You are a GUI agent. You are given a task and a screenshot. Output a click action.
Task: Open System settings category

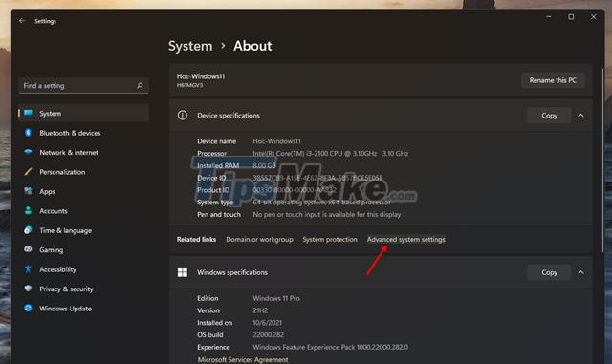click(83, 113)
